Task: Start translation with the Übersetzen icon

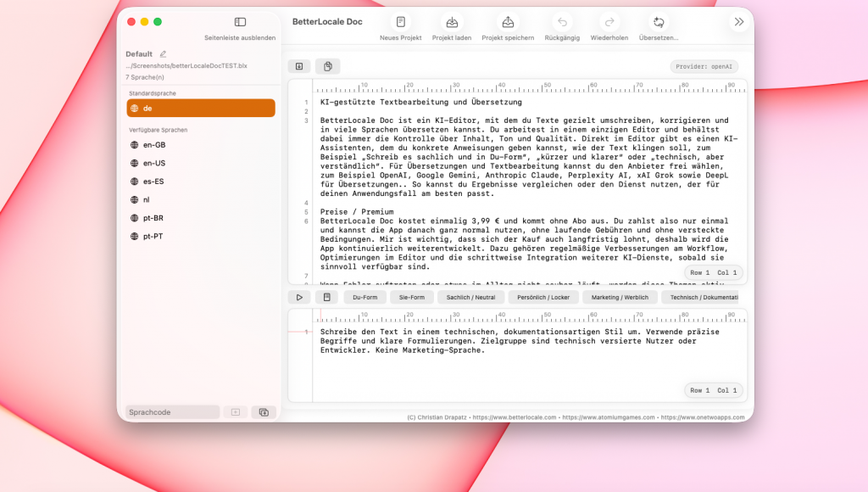Action: click(x=658, y=22)
